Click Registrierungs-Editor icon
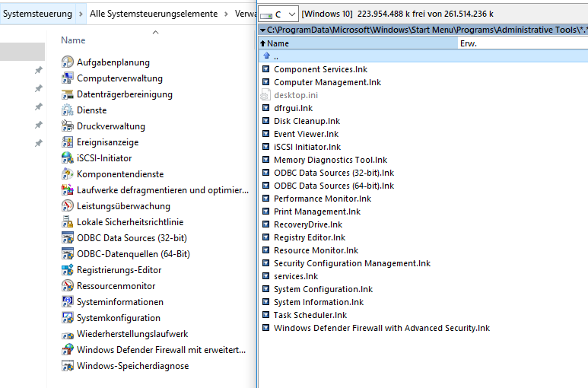The width and height of the screenshot is (588, 388). (x=68, y=270)
